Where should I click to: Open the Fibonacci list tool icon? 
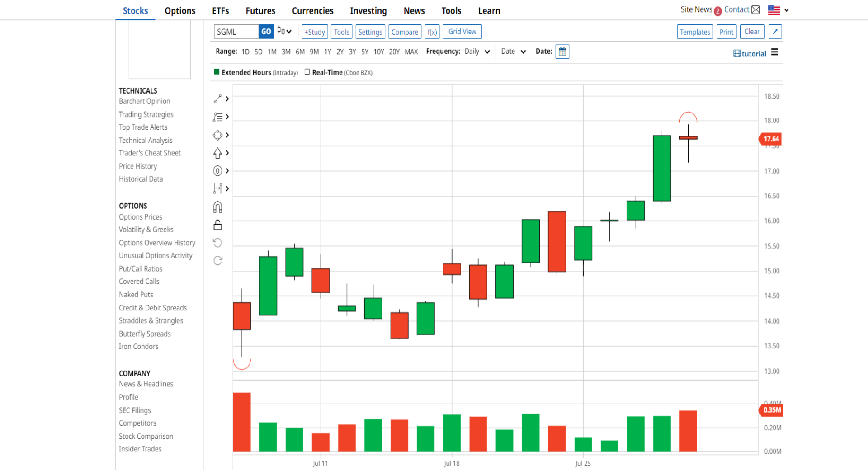pyautogui.click(x=217, y=117)
